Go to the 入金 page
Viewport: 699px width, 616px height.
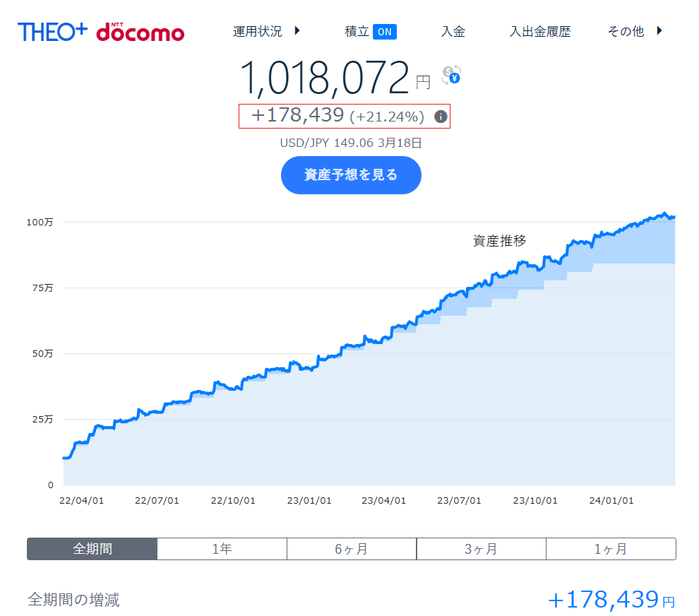pyautogui.click(x=453, y=31)
